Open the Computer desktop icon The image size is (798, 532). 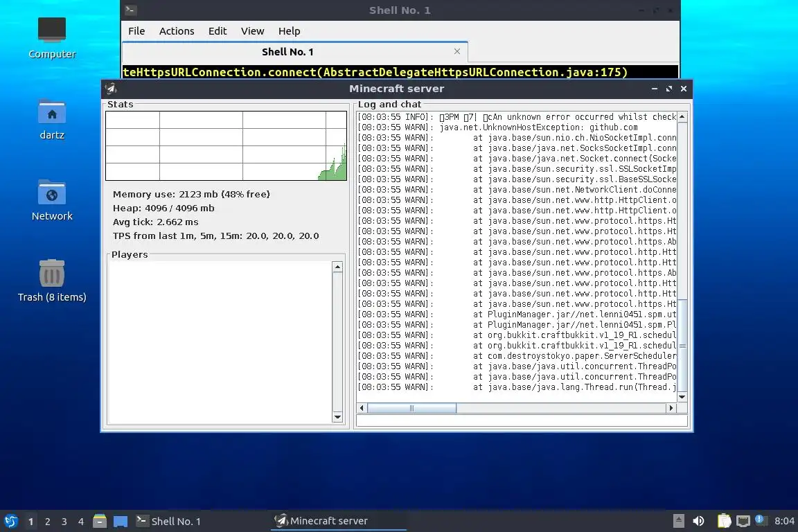point(52,37)
